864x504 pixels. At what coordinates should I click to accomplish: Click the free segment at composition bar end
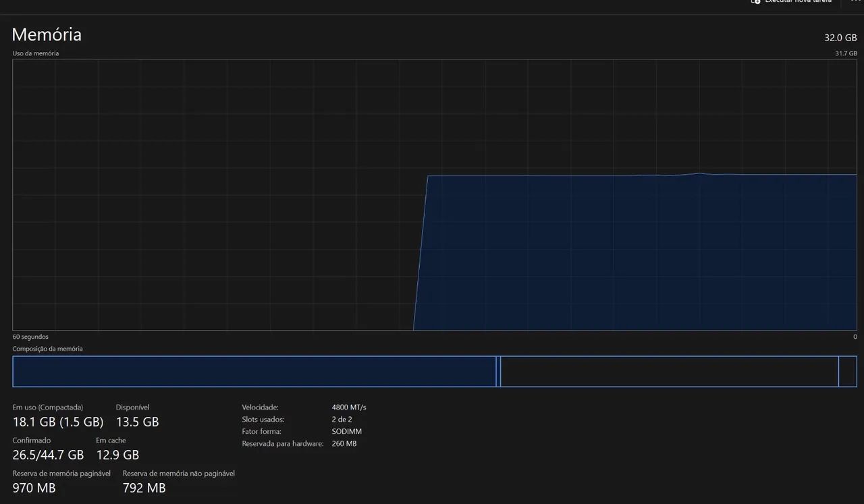tap(848, 372)
